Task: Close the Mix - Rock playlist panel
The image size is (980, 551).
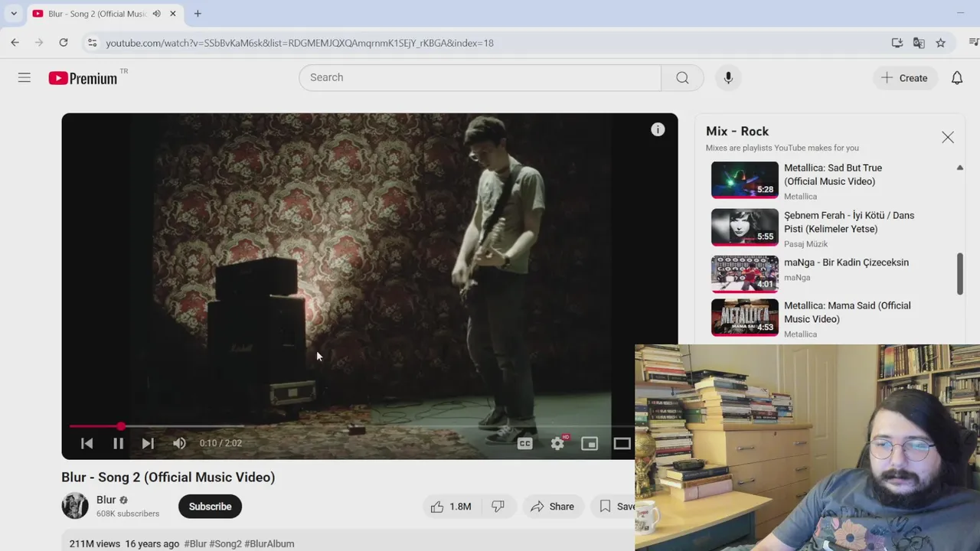Action: [948, 138]
